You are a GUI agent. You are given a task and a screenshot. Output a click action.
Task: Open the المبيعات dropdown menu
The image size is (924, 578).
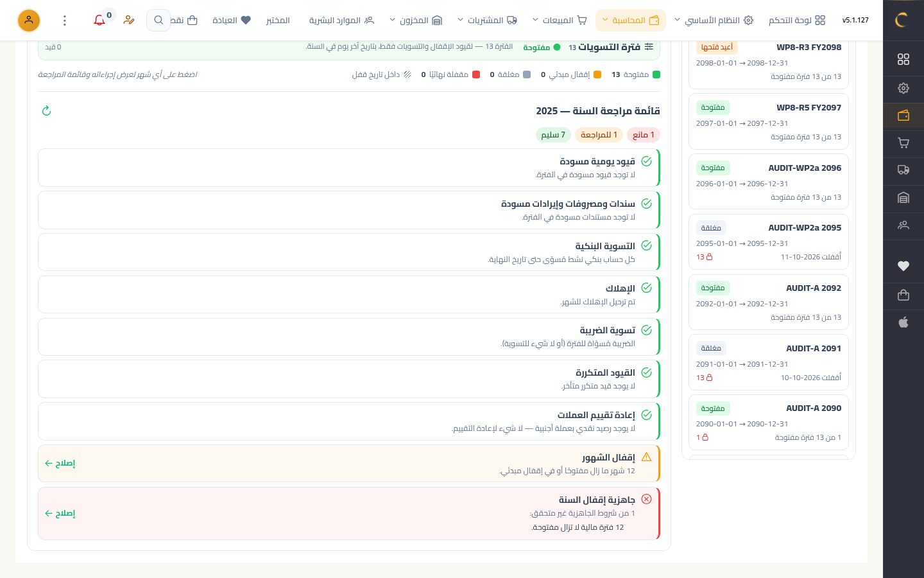(560, 21)
